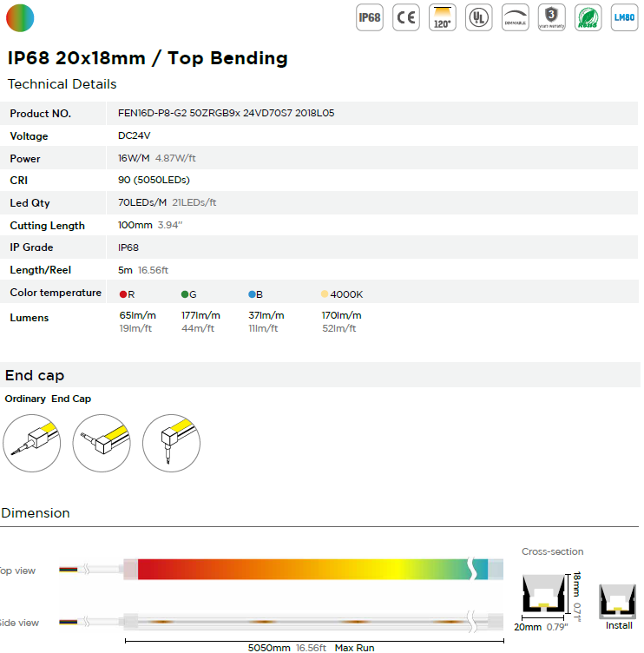Screen dimensions: 644x653
Task: Select the blue B color dot
Action: tap(252, 294)
